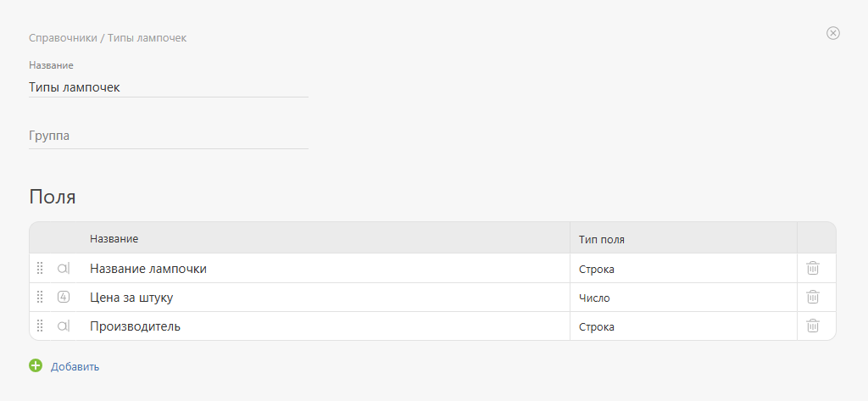Delete the Производитель field
Viewport: 868px width, 401px height.
point(812,326)
